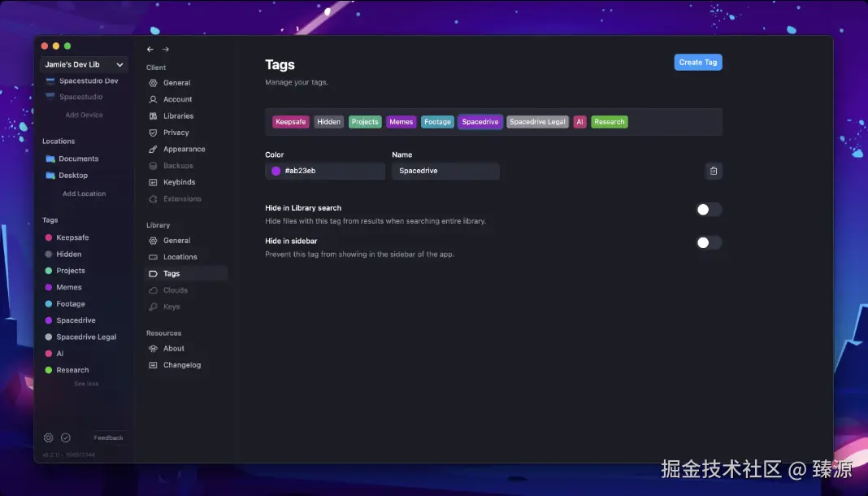This screenshot has width=868, height=496.
Task: Select the AI tag chip
Action: [579, 122]
